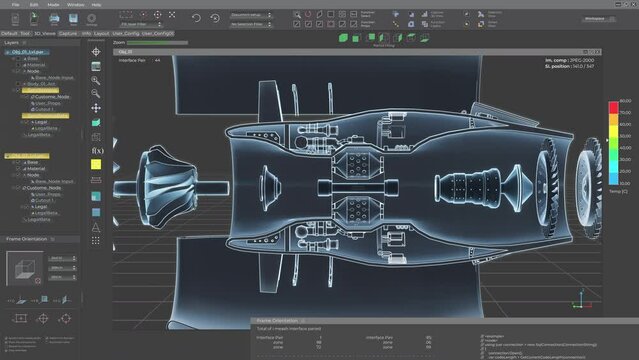Toggle visibility checkbox of first Base layer
Screen dimensions: 639x360
(18, 59)
